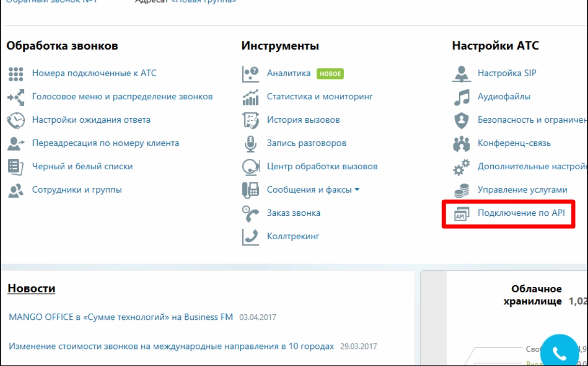
Task: Open MANGO OFFICE Business FM news item
Action: [x=121, y=317]
